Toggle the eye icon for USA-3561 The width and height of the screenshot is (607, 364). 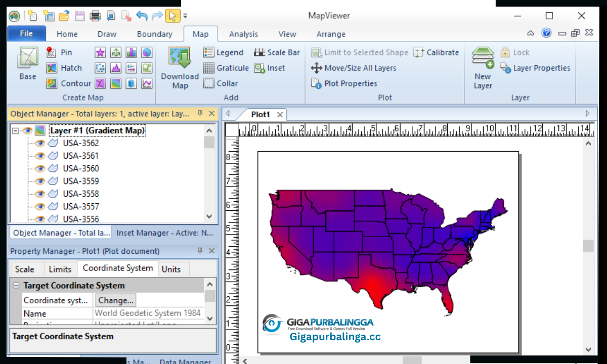point(39,156)
